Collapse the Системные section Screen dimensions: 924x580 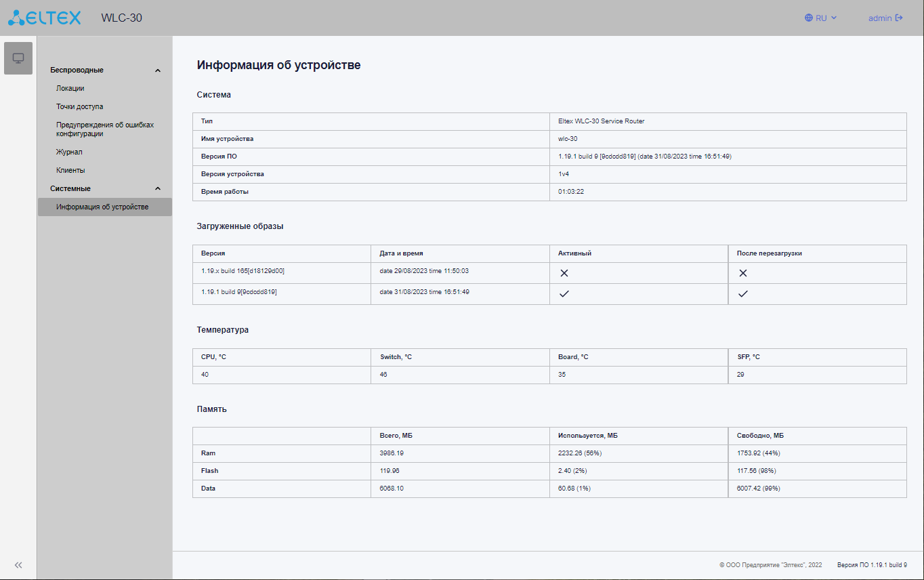click(x=158, y=189)
